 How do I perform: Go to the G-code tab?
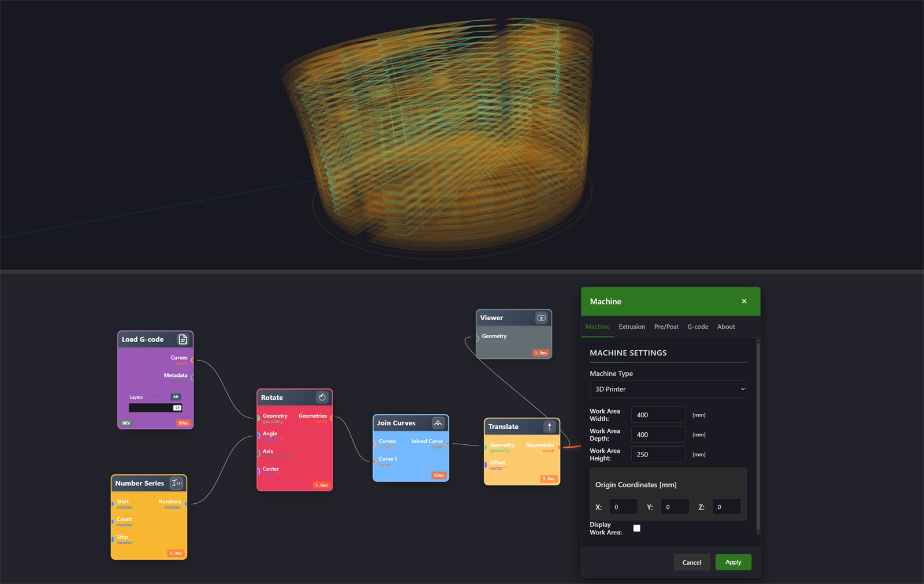click(698, 327)
